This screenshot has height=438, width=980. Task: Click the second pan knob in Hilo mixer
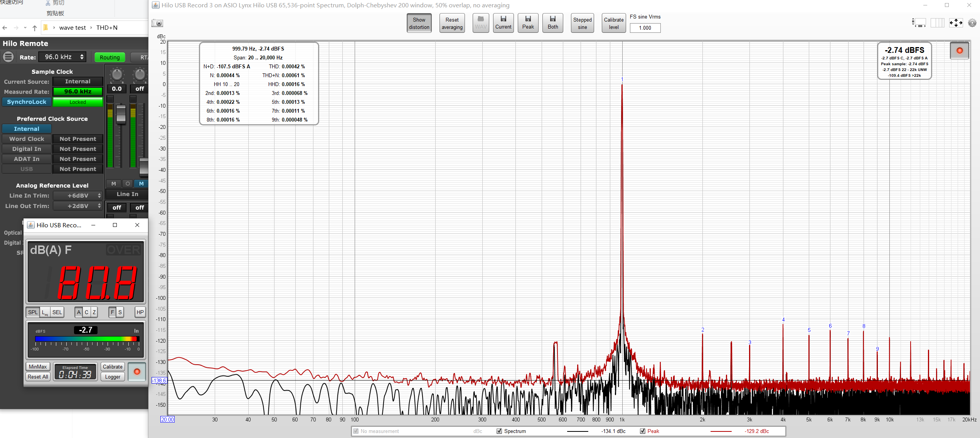click(140, 74)
